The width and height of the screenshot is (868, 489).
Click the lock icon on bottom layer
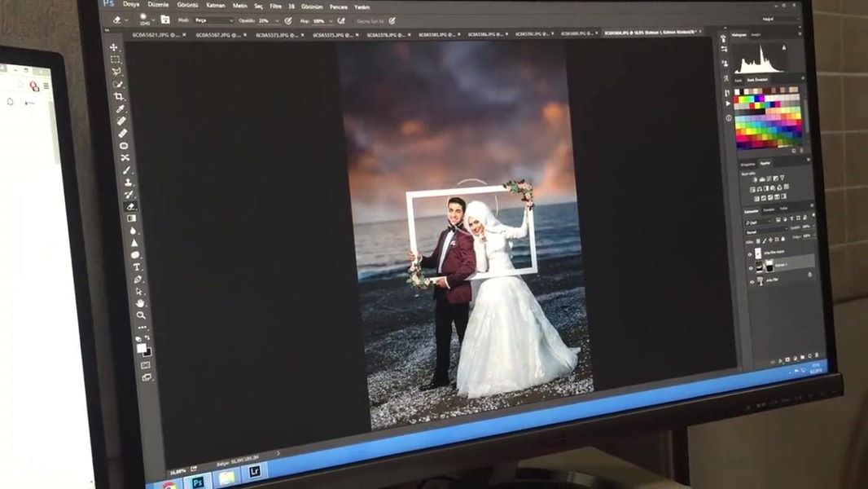pos(810,275)
